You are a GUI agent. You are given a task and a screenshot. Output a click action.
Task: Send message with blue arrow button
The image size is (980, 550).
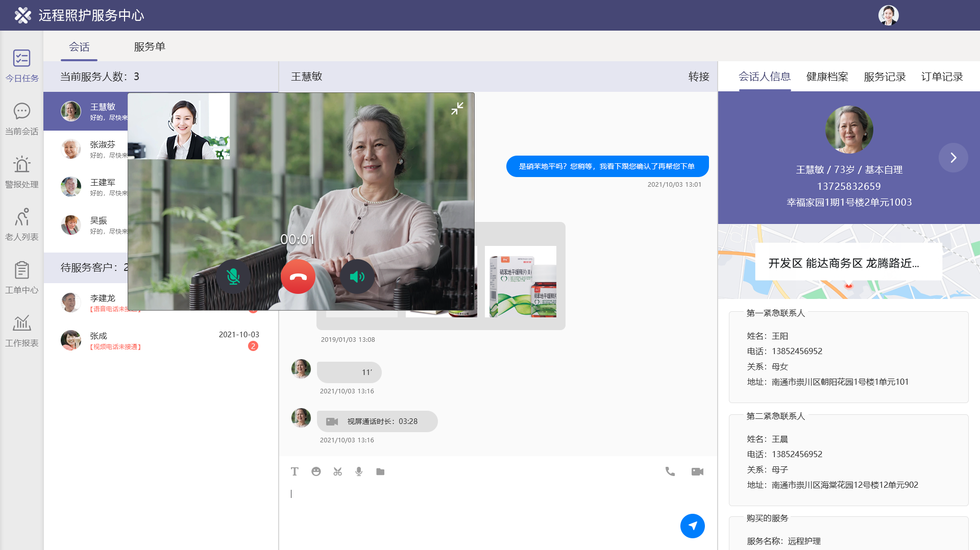coord(692,526)
